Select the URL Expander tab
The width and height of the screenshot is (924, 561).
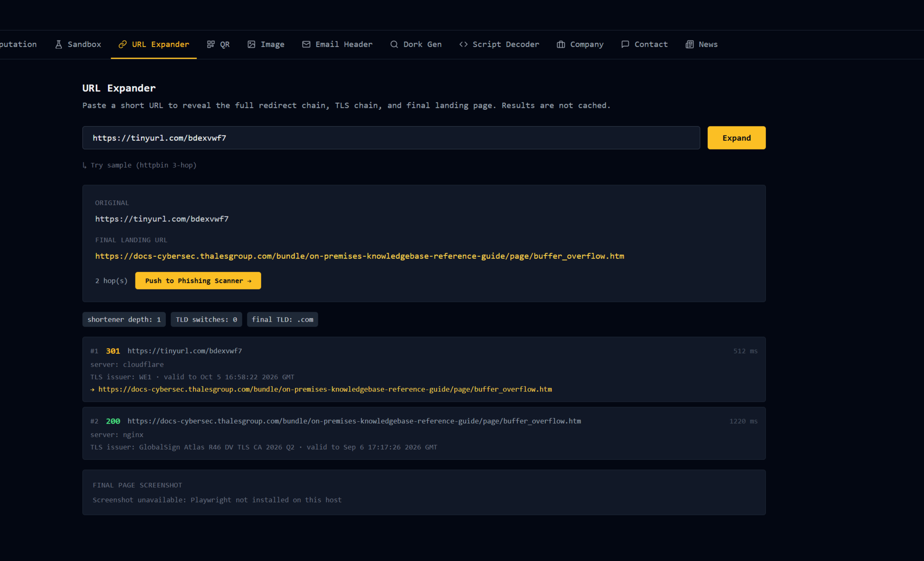154,44
